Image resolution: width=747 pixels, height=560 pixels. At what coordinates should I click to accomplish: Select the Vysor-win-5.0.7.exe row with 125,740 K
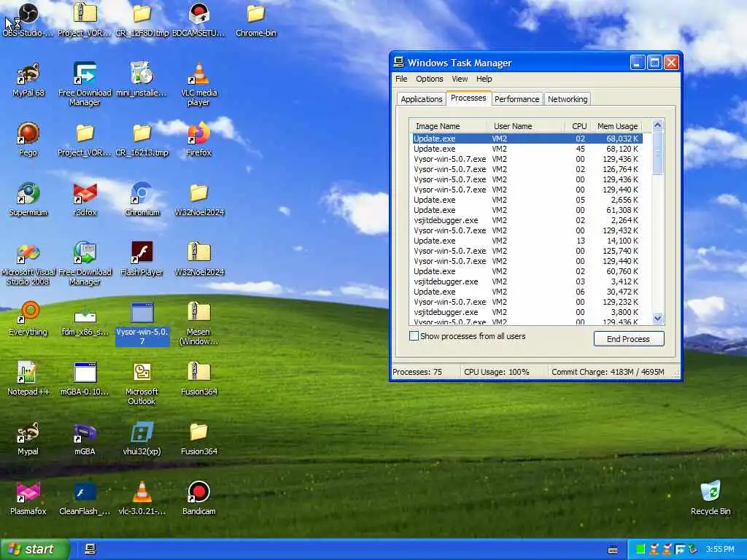pos(527,251)
